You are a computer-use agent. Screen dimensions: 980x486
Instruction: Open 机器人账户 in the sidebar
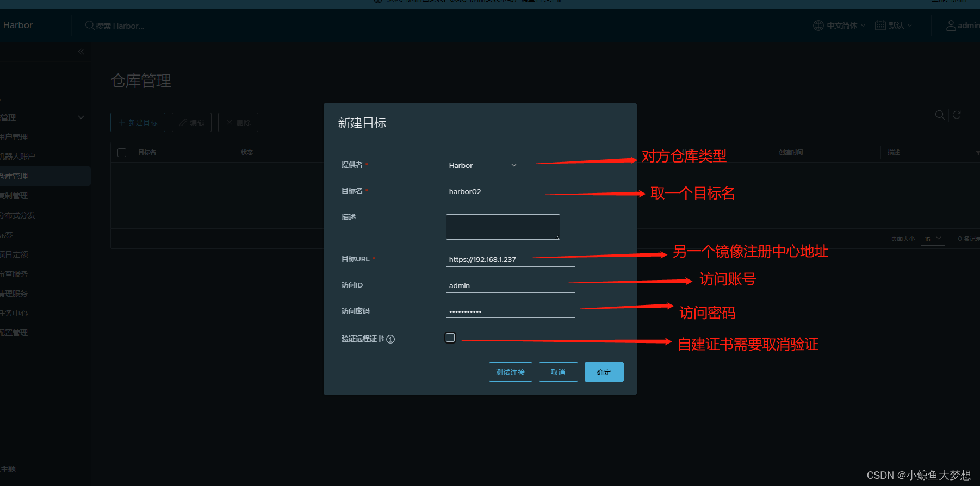click(17, 157)
